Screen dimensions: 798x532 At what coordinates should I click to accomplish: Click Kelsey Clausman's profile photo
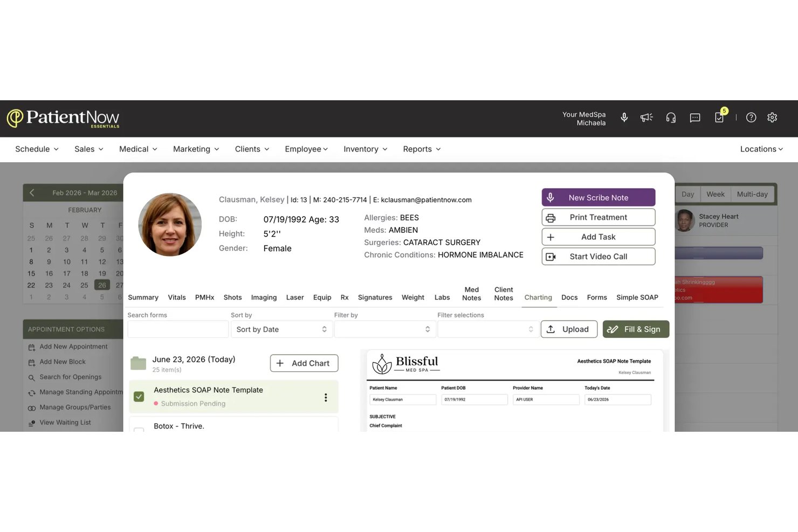pyautogui.click(x=170, y=224)
